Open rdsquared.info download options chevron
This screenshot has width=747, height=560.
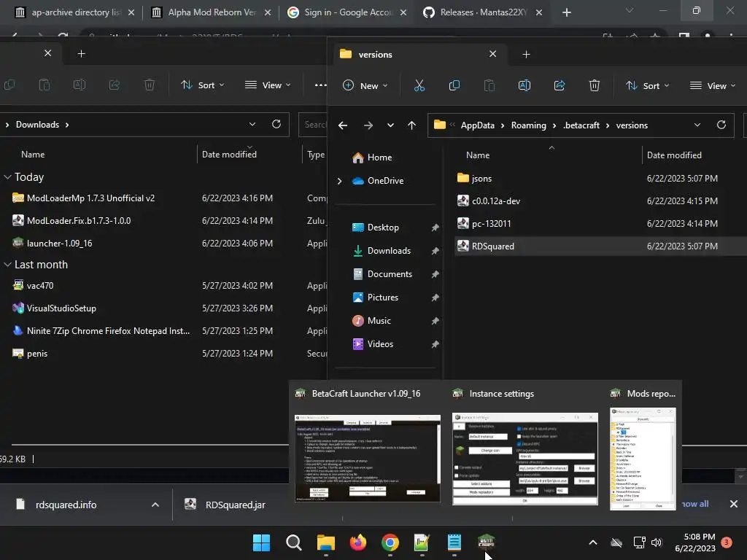[155, 505]
